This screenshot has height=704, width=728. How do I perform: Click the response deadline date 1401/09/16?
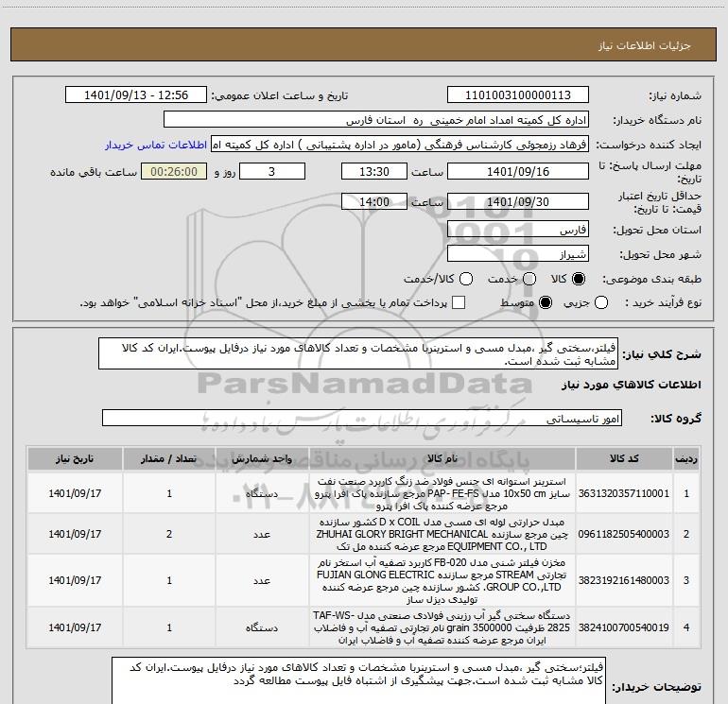click(518, 171)
